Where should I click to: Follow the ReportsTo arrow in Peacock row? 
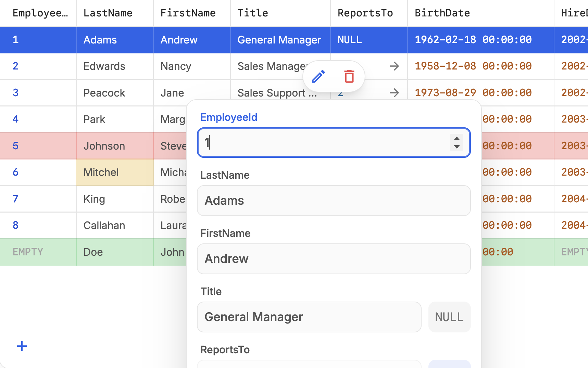tap(394, 93)
